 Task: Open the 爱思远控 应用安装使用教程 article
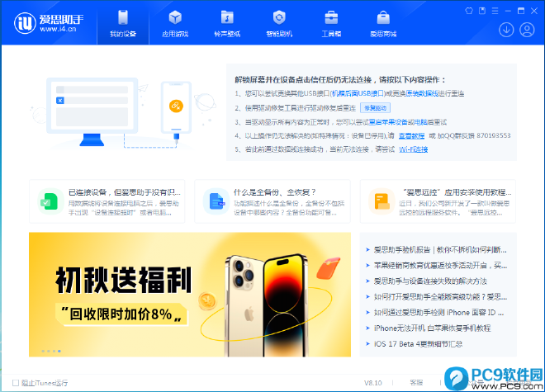pos(457,192)
